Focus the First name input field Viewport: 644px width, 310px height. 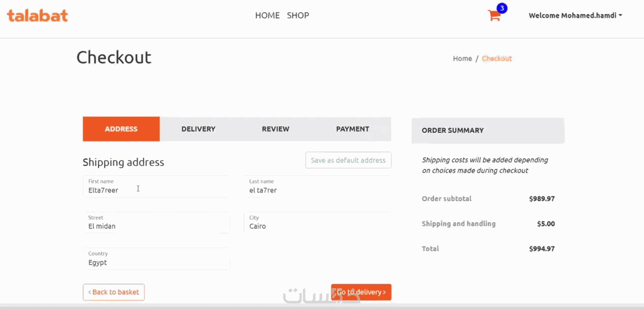click(156, 190)
